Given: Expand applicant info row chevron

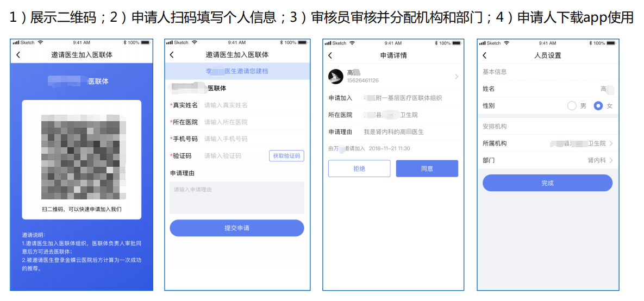Looking at the screenshot, I should tap(457, 77).
